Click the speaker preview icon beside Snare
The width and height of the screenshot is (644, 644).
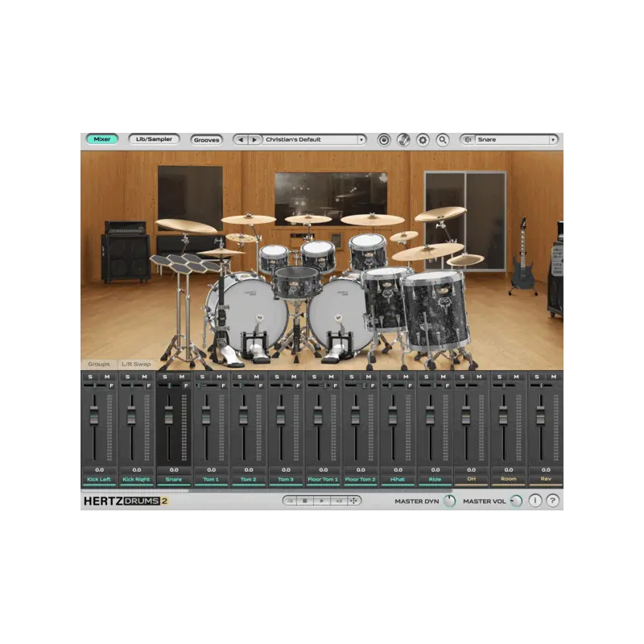tap(468, 139)
